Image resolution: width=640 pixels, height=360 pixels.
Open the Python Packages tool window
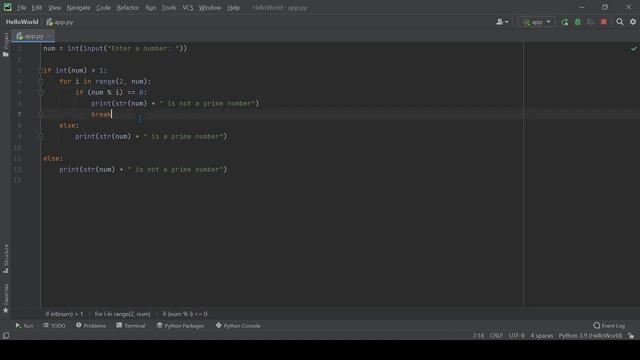point(180,326)
